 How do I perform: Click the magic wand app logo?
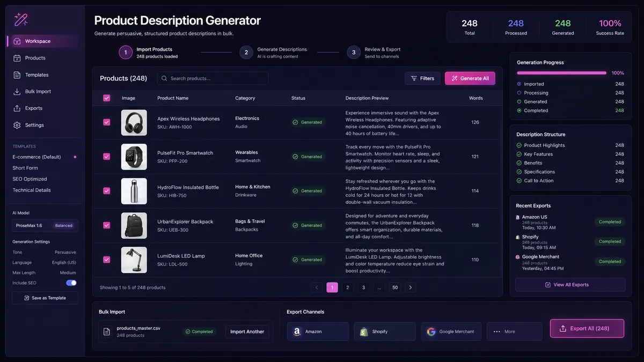(21, 20)
